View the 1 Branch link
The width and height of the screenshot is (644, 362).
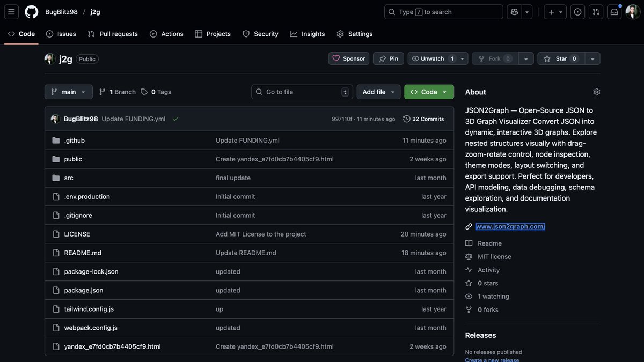click(x=118, y=92)
